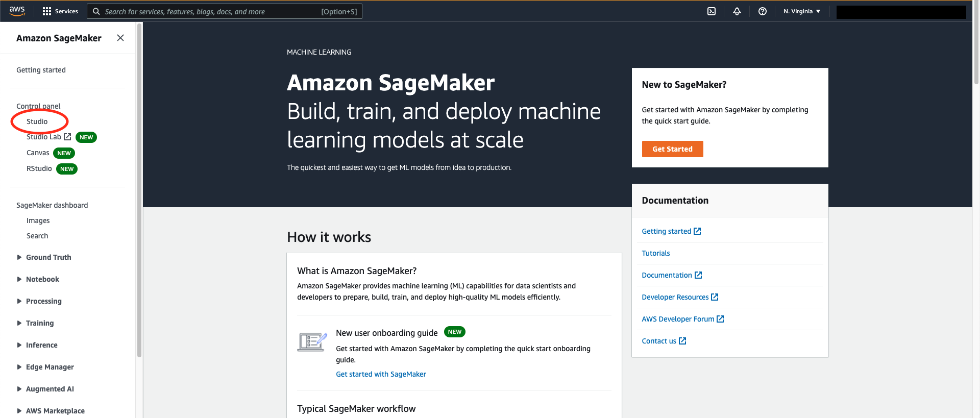Screen dimensions: 980x418
Task: Click NEW badge beside Studio Lab
Action: coord(86,137)
